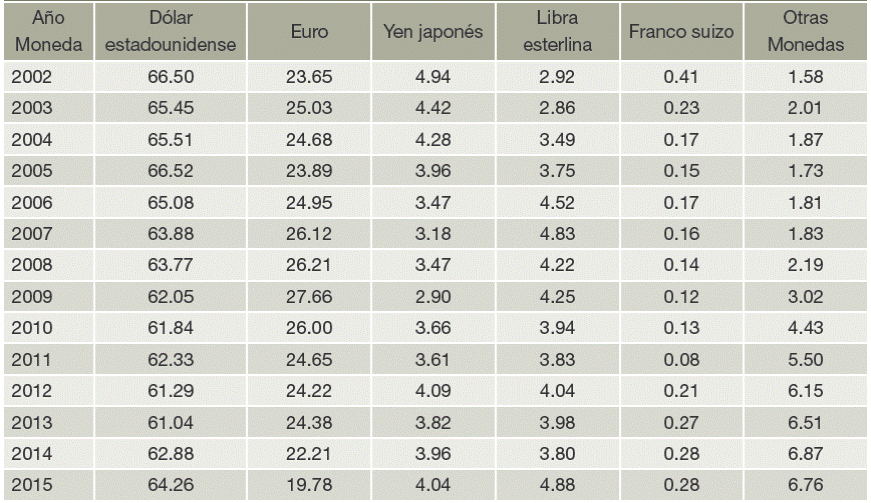
Task: Select the 5.50 Otras Monedas value
Action: point(807,360)
